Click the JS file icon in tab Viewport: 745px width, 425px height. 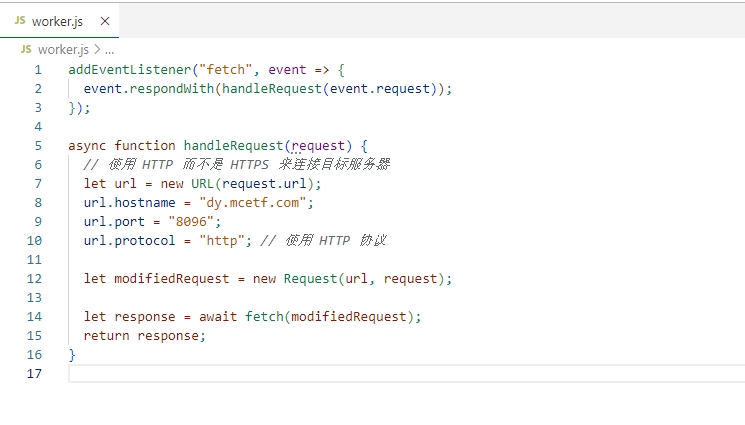click(x=20, y=20)
